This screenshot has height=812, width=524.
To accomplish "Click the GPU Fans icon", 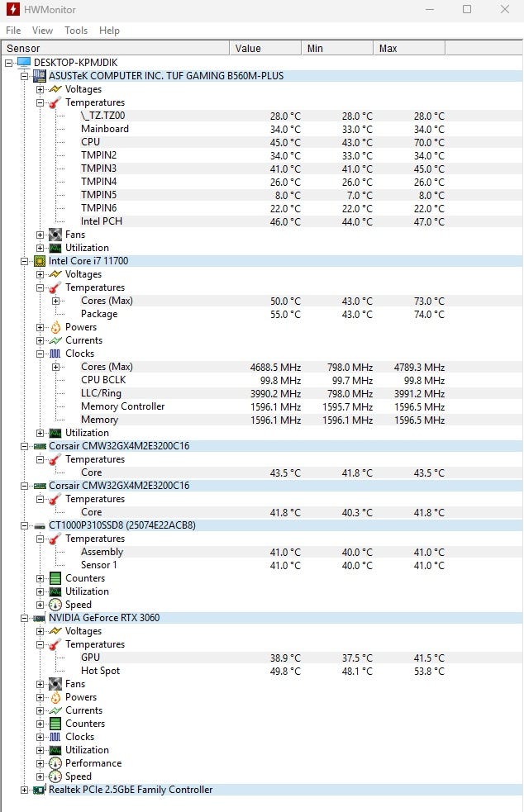I will [x=55, y=684].
